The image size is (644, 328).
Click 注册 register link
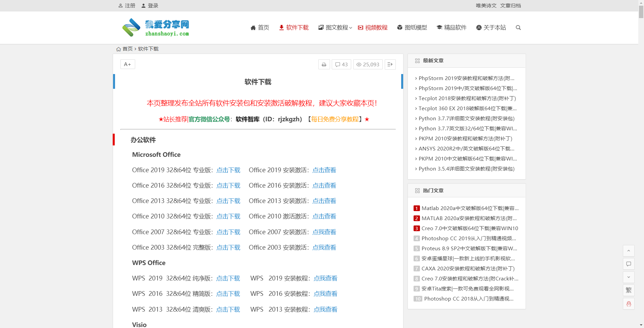point(127,6)
